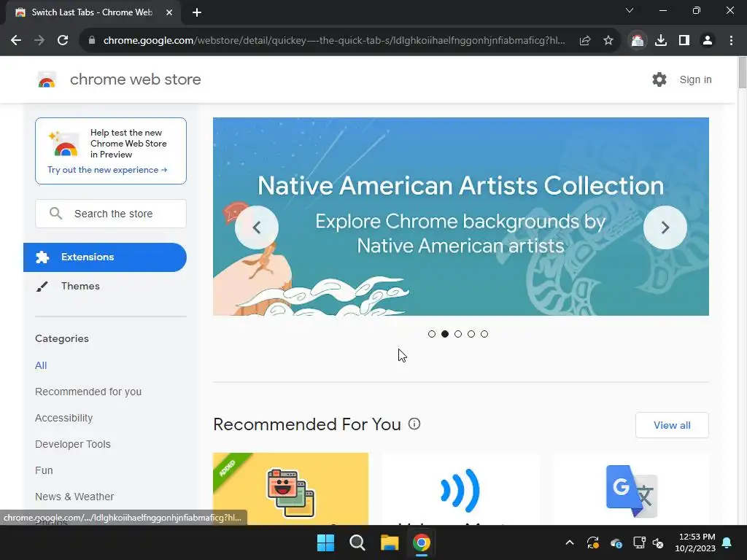Click the Chrome Web Store logo
Viewport: 747px width, 560px height.
tap(47, 79)
